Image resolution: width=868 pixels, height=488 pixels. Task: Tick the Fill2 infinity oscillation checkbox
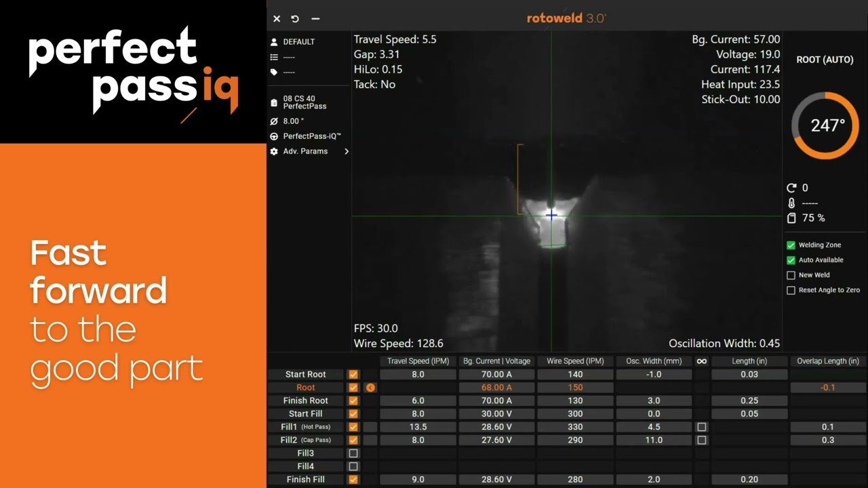702,440
